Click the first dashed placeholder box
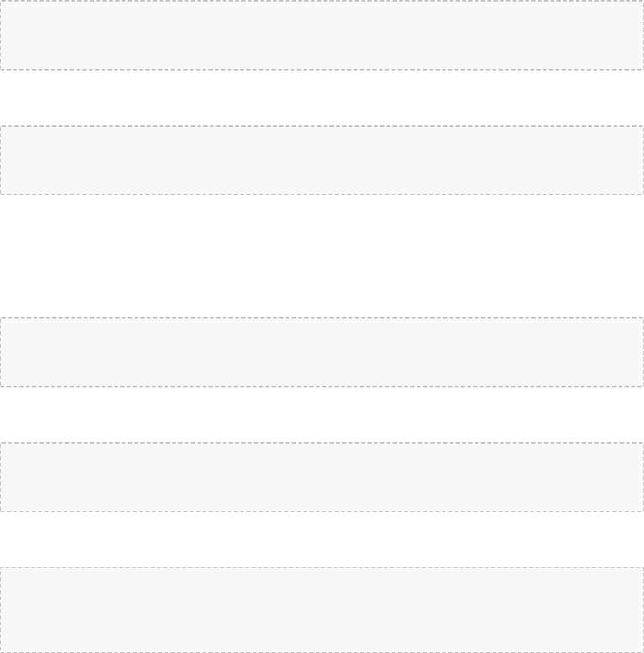Image resolution: width=644 pixels, height=653 pixels. point(322,35)
